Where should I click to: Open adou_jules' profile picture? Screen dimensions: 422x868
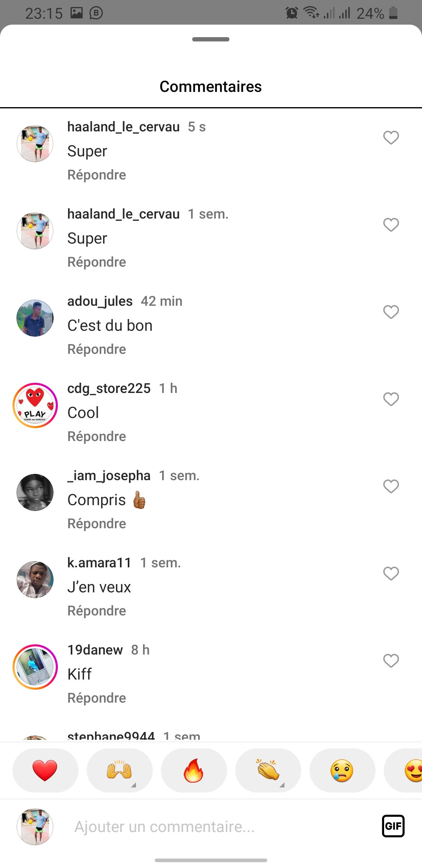[35, 318]
